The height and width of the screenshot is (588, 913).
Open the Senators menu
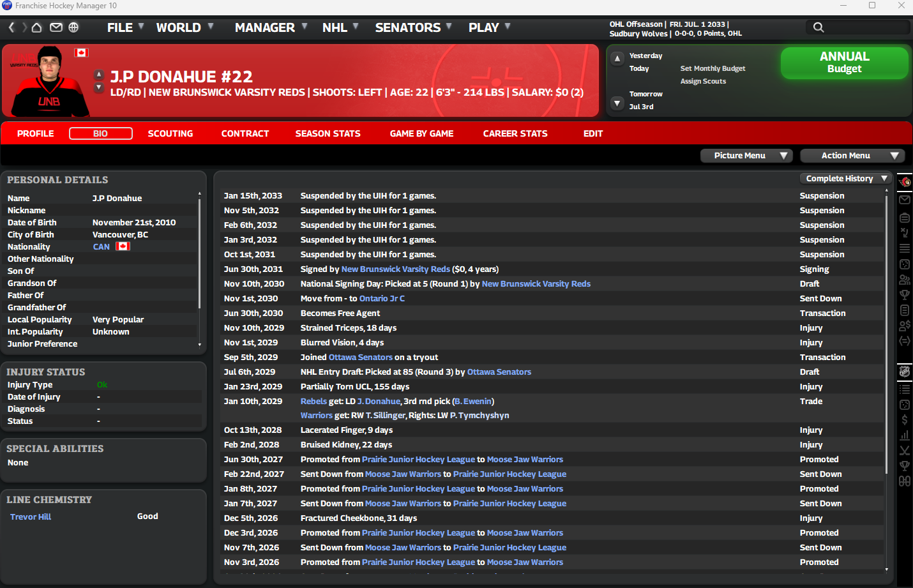click(413, 27)
